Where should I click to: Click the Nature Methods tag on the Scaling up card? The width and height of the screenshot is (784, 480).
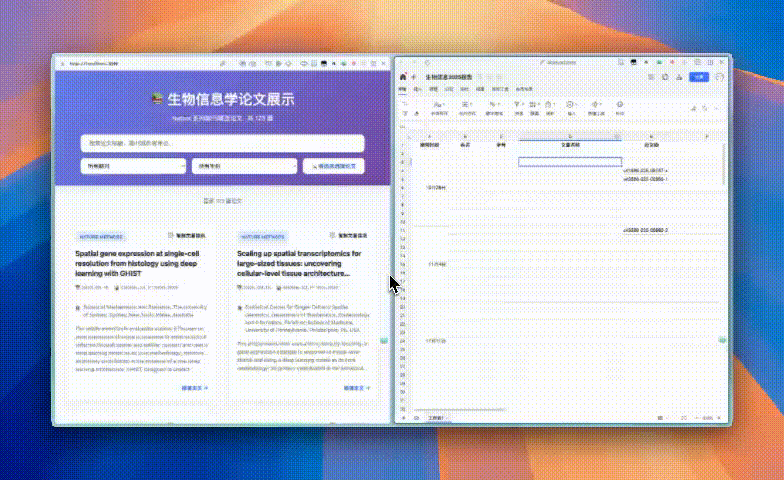tap(262, 236)
